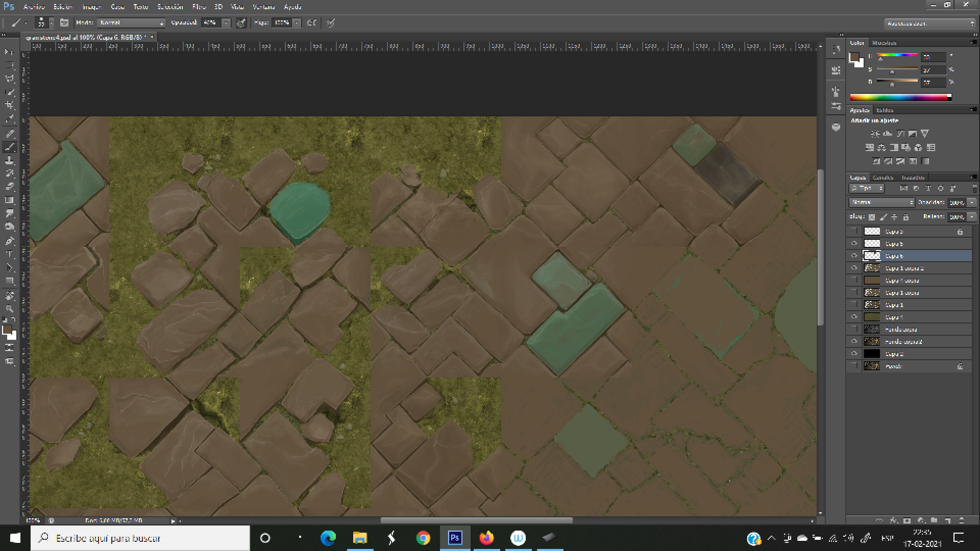Open the brush preset picker arrow
980x551 pixels.
pyautogui.click(x=51, y=23)
